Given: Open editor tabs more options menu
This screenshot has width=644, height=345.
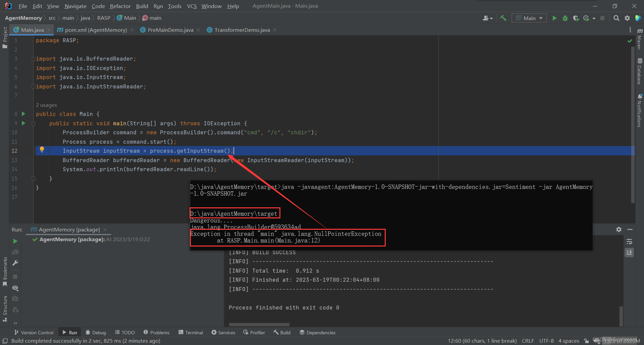Looking at the screenshot, I should [x=630, y=30].
